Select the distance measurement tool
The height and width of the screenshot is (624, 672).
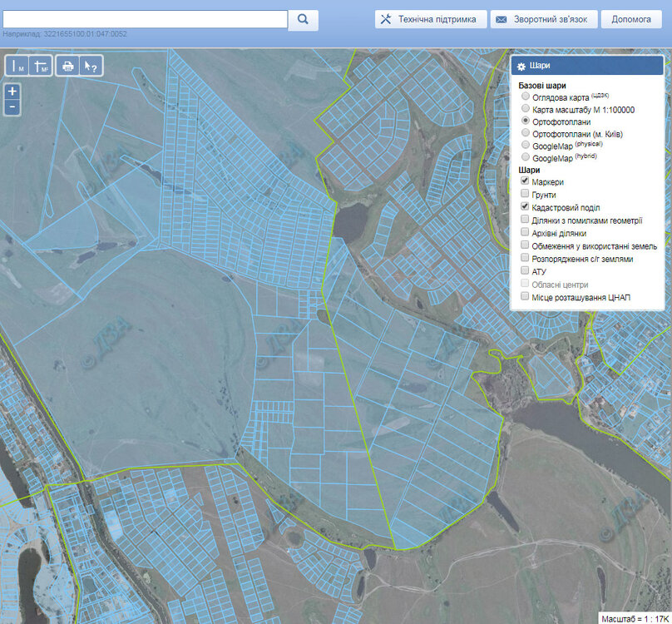(x=17, y=67)
